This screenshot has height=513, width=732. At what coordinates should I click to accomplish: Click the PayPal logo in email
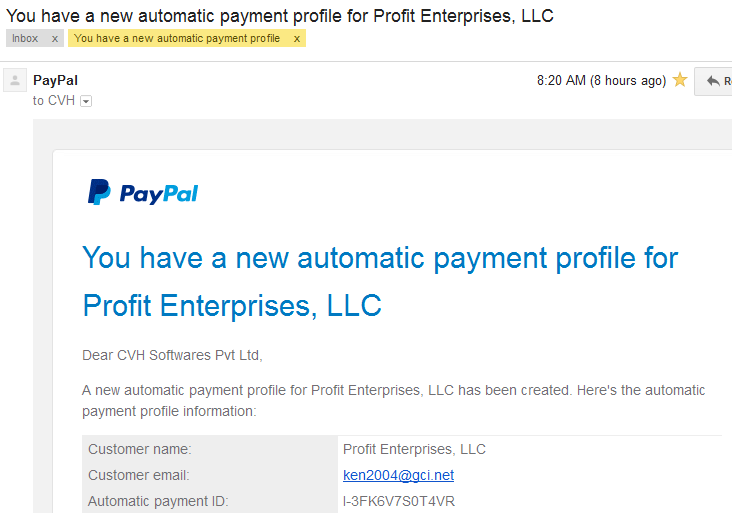click(143, 192)
